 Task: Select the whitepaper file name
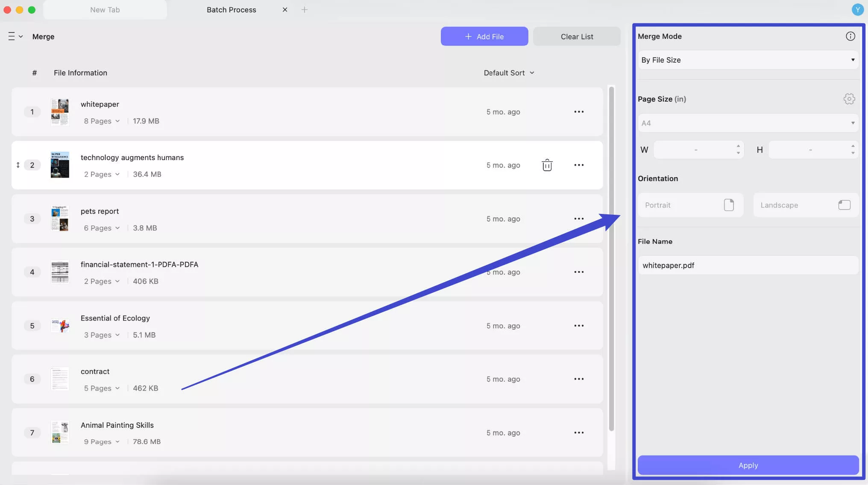pos(100,104)
